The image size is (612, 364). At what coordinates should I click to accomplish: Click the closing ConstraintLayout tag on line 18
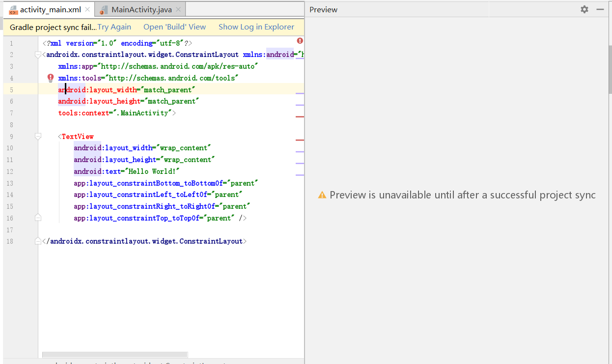(144, 241)
